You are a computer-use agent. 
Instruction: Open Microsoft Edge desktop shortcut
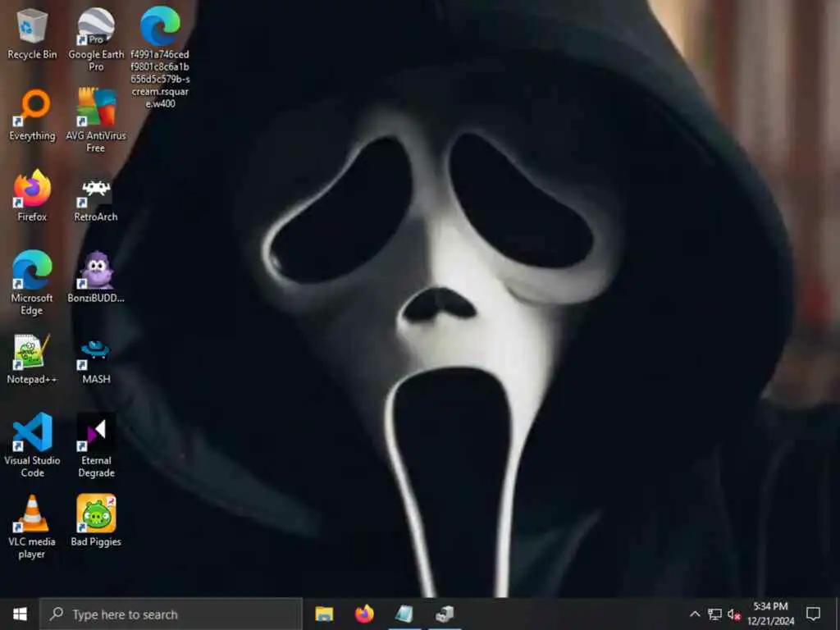(32, 282)
